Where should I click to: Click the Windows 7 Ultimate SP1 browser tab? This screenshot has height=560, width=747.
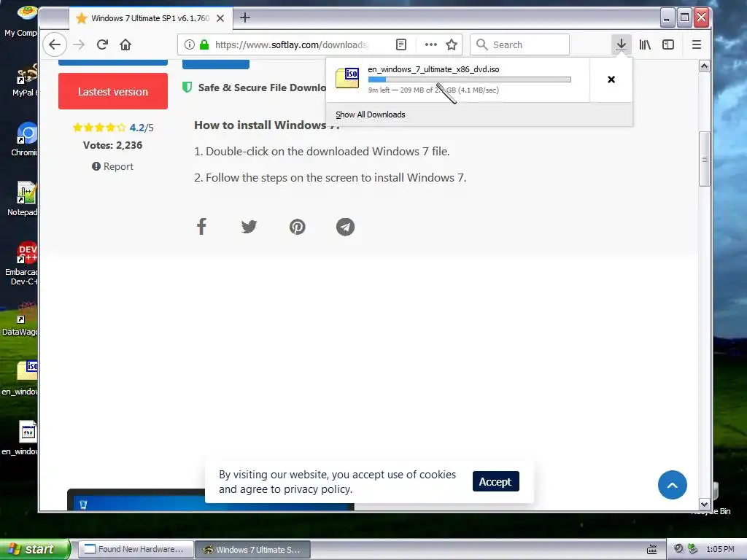click(x=150, y=18)
